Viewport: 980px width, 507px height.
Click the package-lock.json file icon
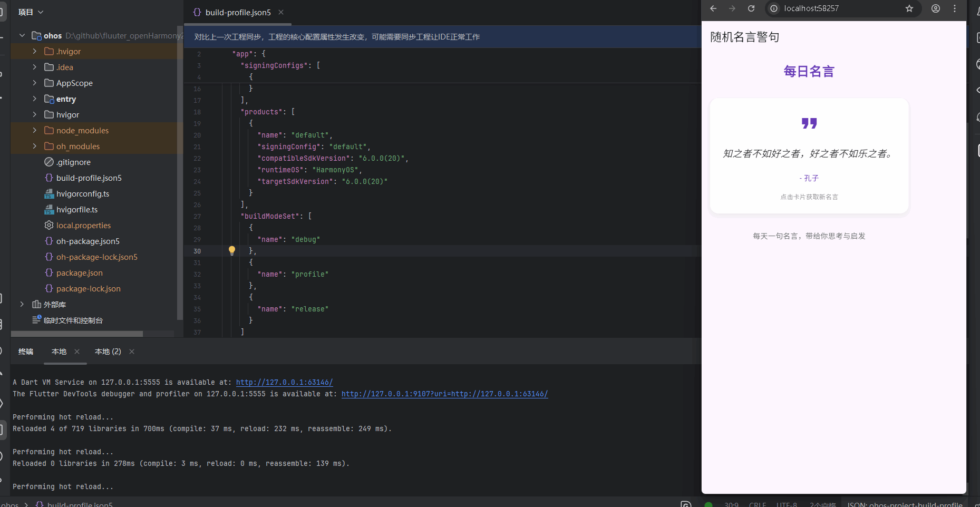point(49,288)
